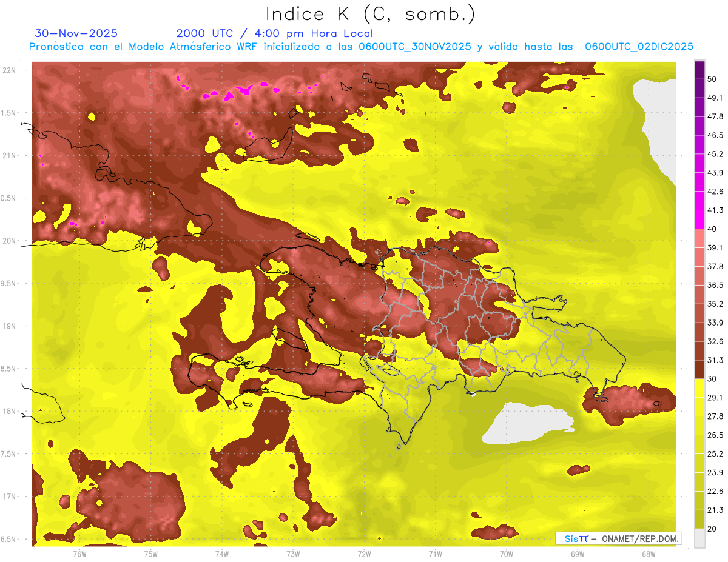Click the longitude label '72W'
The width and height of the screenshot is (728, 562).
[364, 554]
